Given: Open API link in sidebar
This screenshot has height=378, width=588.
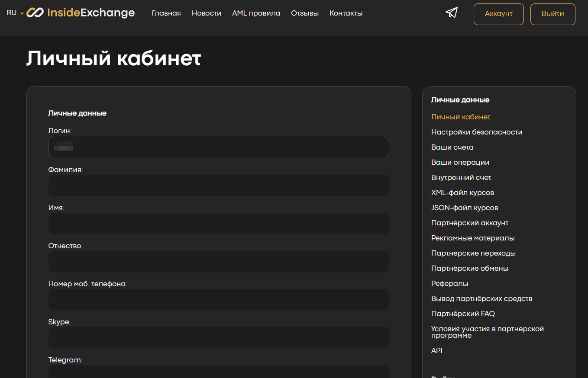Looking at the screenshot, I should click(437, 351).
